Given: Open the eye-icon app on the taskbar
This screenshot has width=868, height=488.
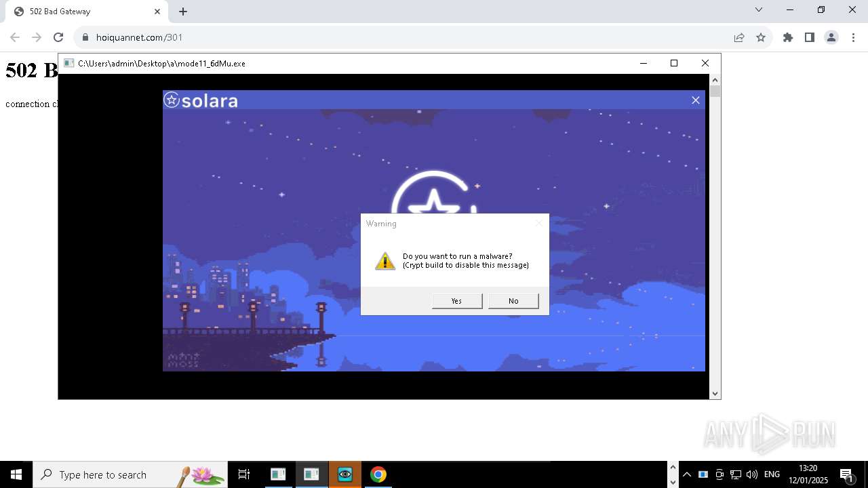Looking at the screenshot, I should [x=345, y=474].
